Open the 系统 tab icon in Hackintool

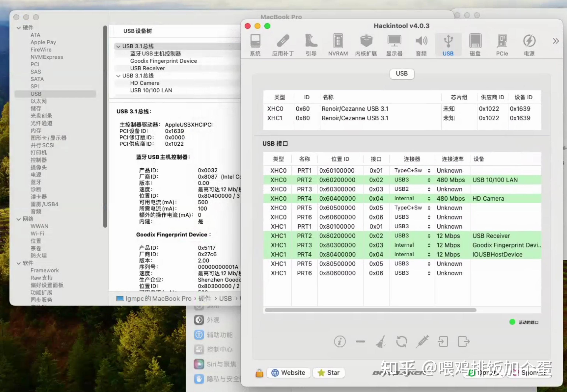(x=255, y=45)
